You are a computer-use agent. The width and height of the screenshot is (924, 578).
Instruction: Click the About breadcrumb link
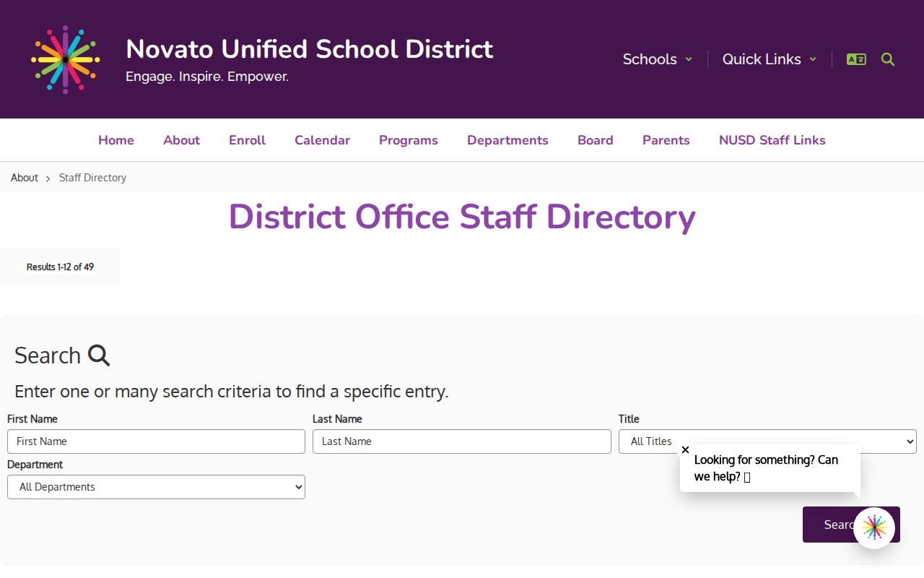click(25, 178)
